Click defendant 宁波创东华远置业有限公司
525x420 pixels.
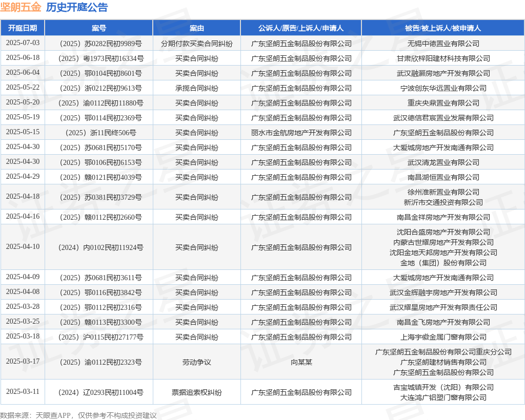click(x=443, y=88)
